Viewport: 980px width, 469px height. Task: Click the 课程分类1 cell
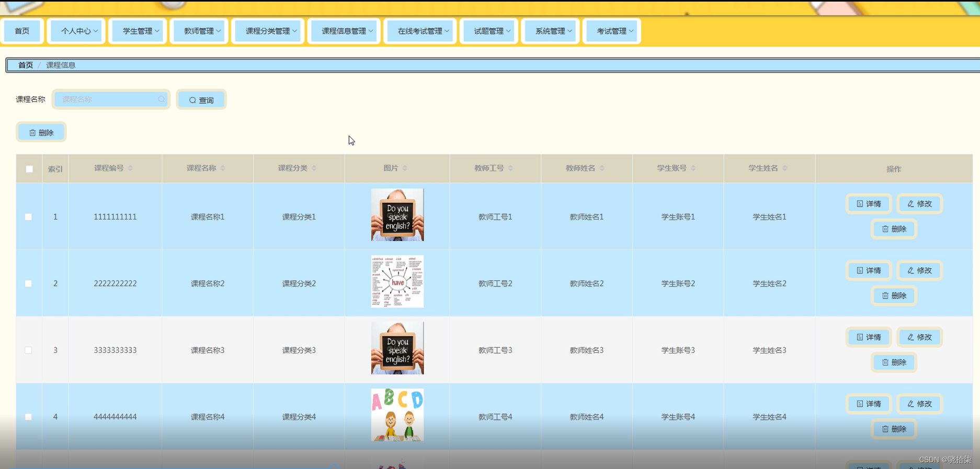[299, 216]
